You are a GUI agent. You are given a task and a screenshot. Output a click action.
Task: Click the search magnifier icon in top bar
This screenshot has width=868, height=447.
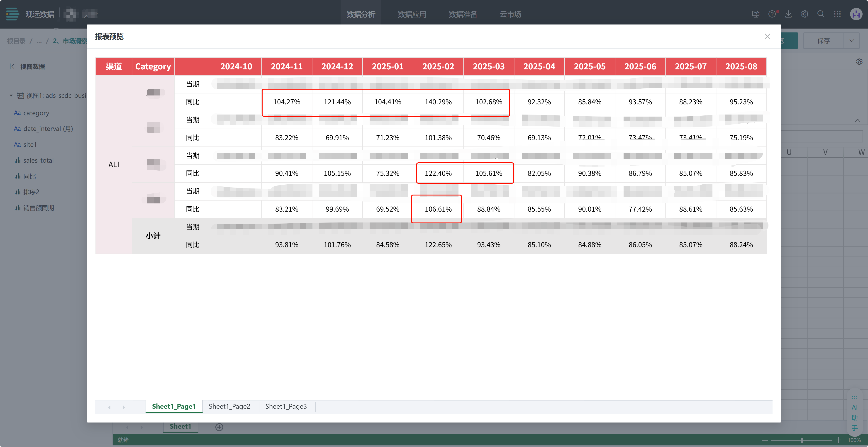pyautogui.click(x=821, y=14)
